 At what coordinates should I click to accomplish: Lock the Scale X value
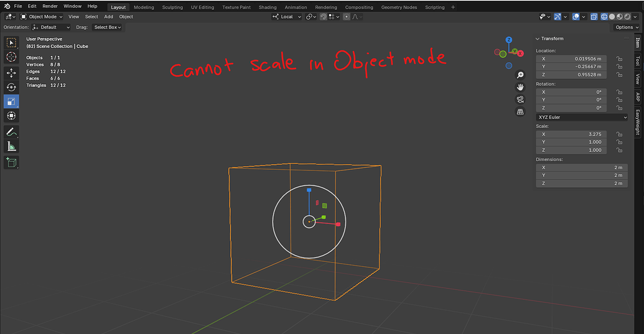[x=619, y=134]
